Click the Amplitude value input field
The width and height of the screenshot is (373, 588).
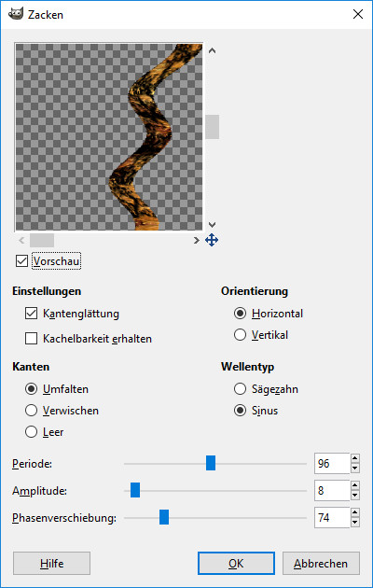point(332,490)
